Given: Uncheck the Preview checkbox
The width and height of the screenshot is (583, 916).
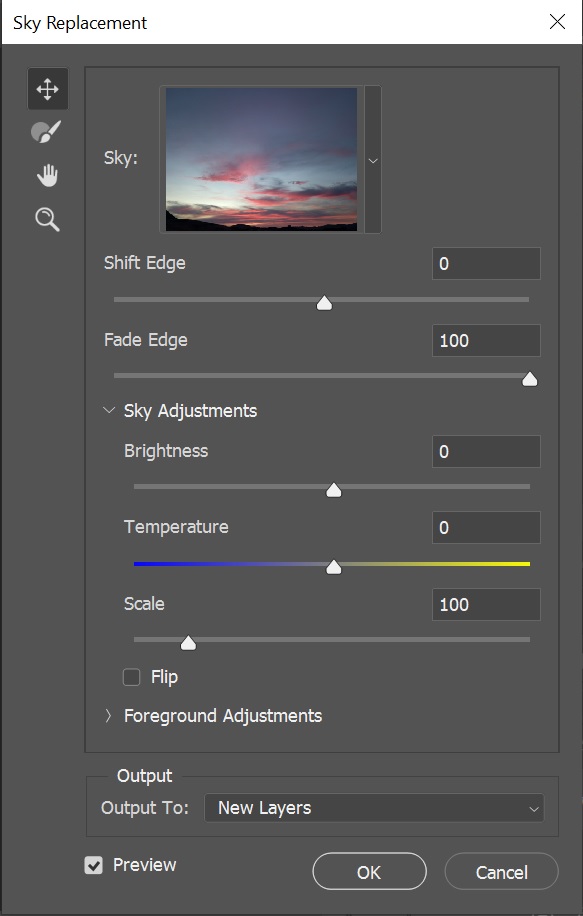Looking at the screenshot, I should [x=93, y=865].
